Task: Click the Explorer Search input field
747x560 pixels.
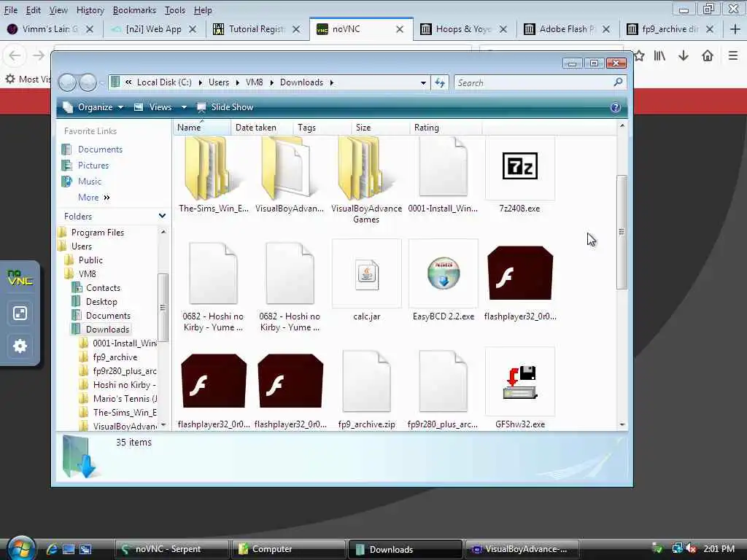Action: pos(541,82)
